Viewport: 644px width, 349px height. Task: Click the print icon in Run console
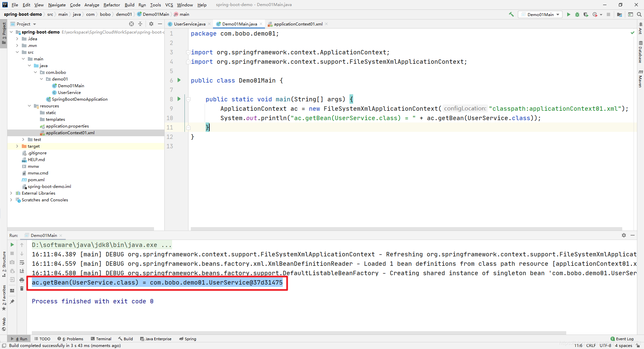click(x=22, y=280)
